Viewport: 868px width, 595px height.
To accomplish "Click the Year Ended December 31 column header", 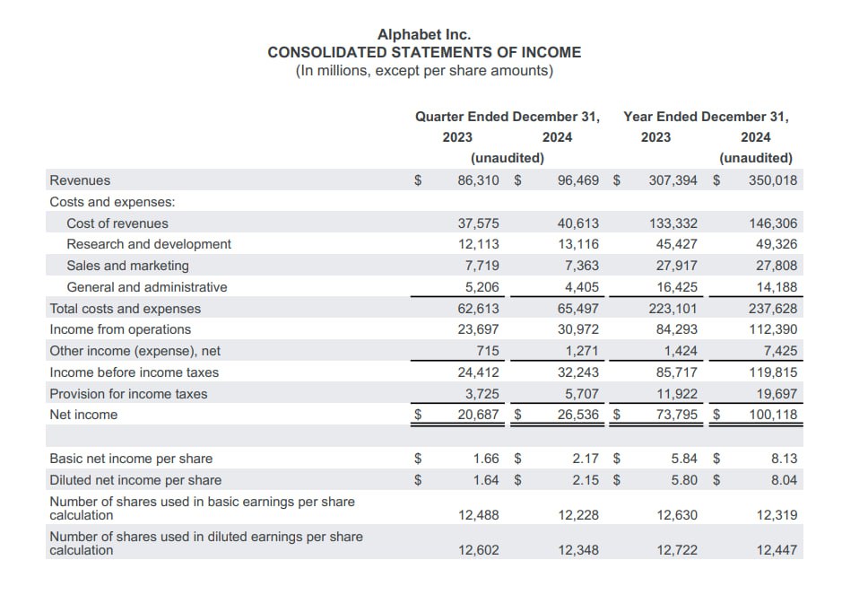I will point(706,117).
